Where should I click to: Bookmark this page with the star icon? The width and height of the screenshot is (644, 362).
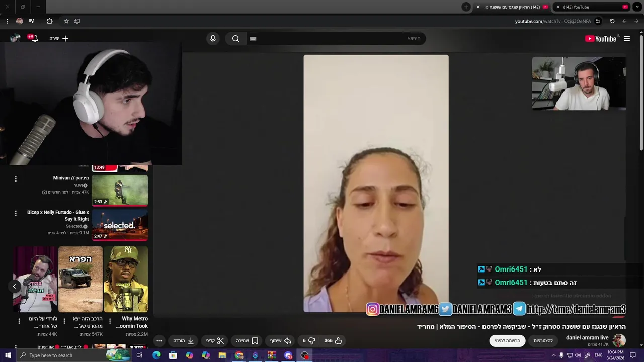point(66,21)
